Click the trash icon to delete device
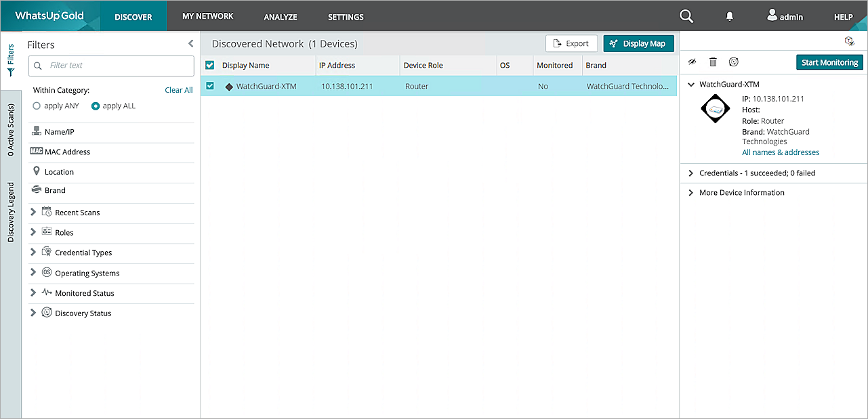Viewport: 868px width, 419px height. click(x=713, y=62)
